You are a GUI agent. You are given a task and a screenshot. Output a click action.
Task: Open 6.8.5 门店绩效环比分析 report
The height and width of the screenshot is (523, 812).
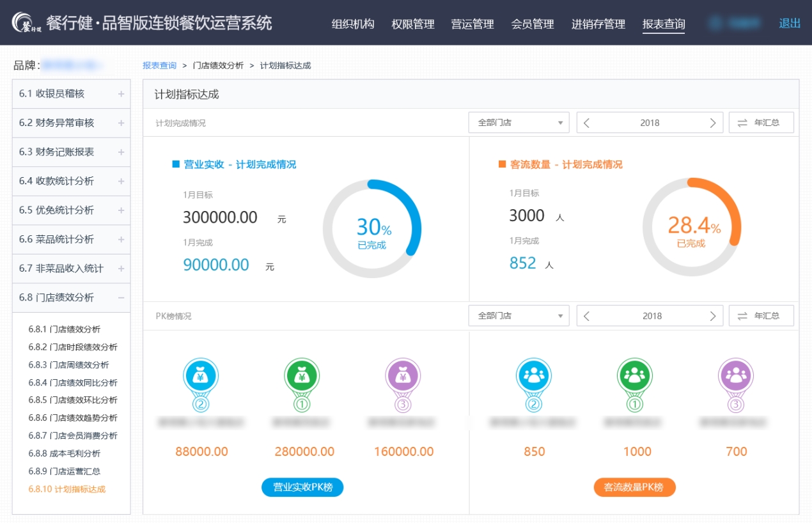73,400
